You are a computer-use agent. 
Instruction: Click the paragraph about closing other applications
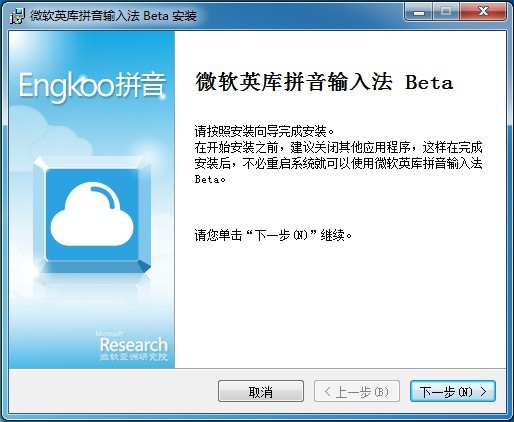click(x=339, y=163)
